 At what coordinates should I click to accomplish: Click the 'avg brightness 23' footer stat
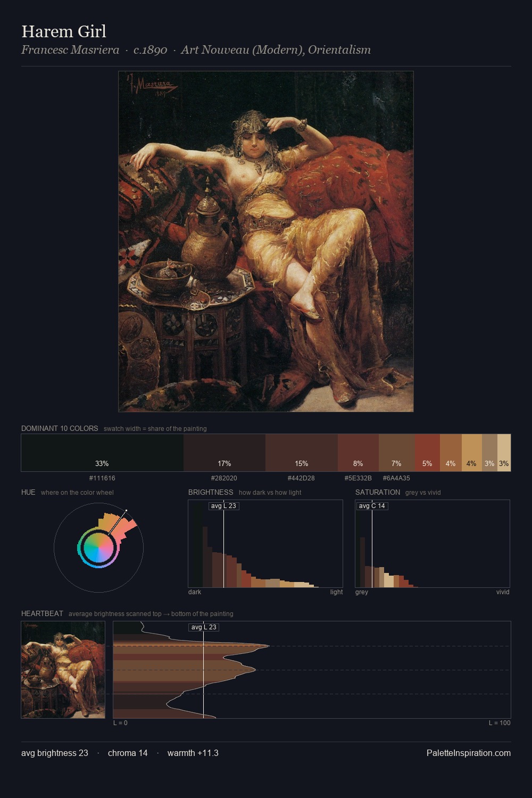(55, 753)
